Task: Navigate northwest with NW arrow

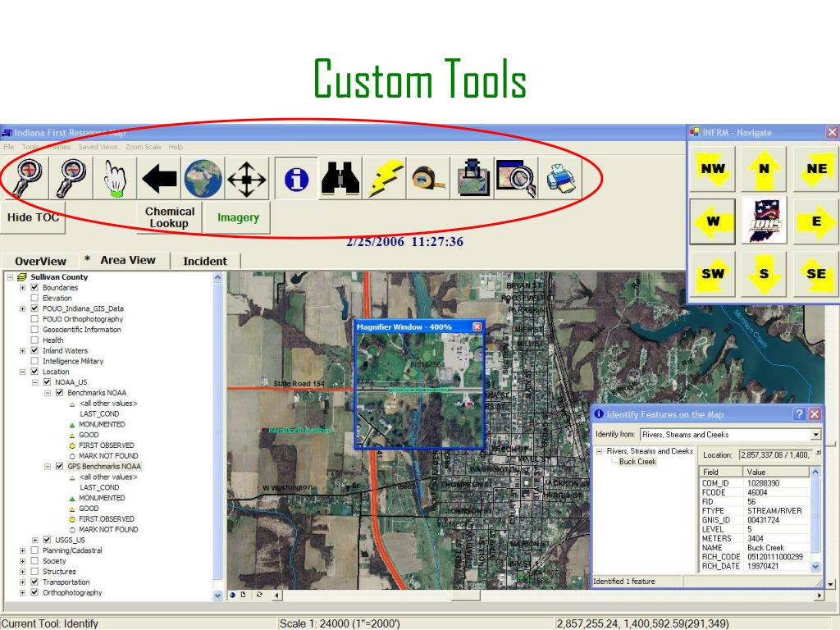Action: (712, 169)
